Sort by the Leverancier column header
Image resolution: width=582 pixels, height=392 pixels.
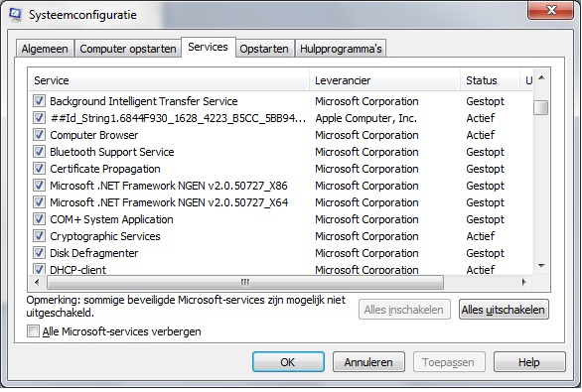[x=385, y=80]
